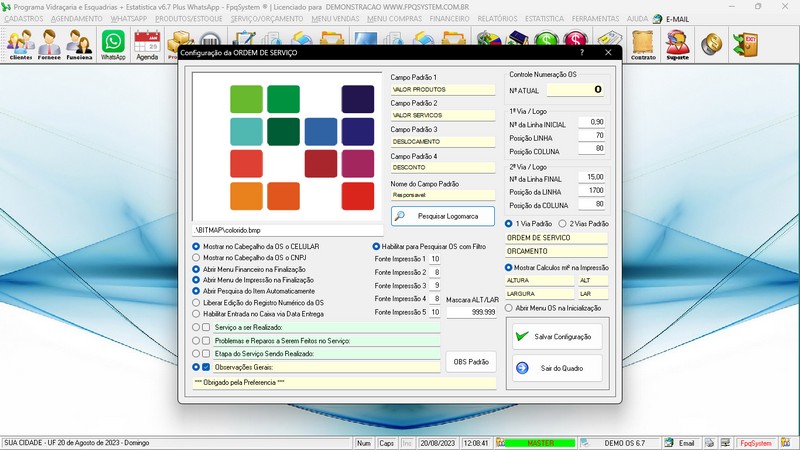Check the box for Serviço a ser Realizado

pyautogui.click(x=206, y=327)
